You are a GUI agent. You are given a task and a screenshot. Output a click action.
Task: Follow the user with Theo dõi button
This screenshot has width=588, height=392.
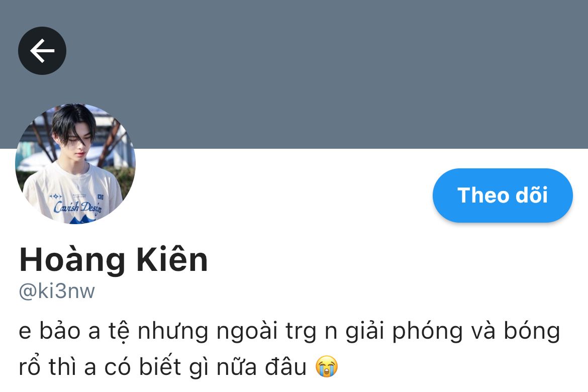503,195
